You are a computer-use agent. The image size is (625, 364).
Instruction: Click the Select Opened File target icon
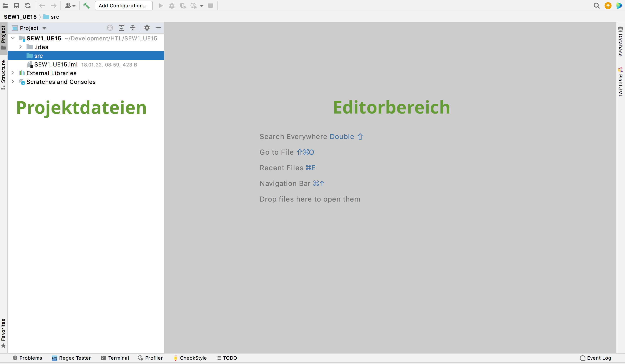tap(110, 28)
